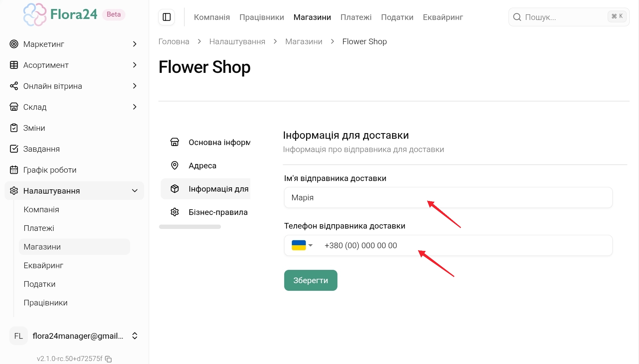Click the tasks checkbox icon
Image resolution: width=639 pixels, height=364 pixels.
(x=14, y=149)
